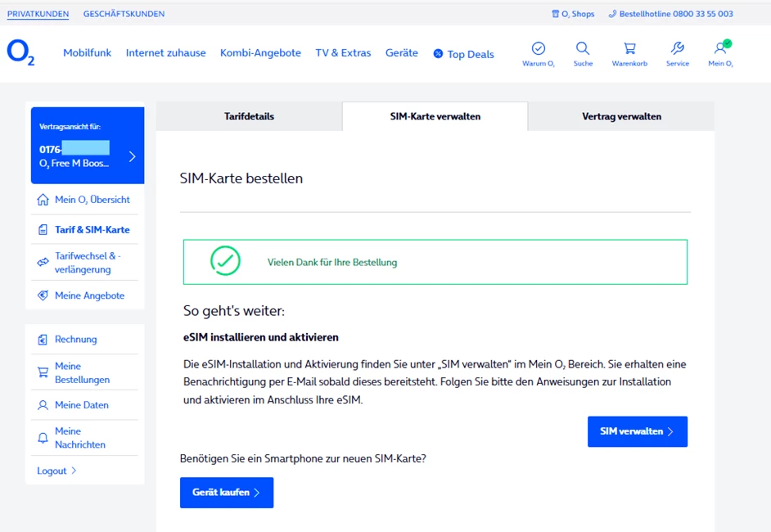Click the Gerät kaufen button
The width and height of the screenshot is (771, 532).
pyautogui.click(x=227, y=493)
